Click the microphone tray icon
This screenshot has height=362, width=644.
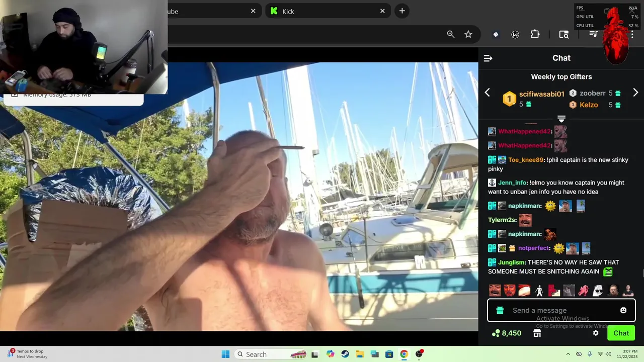click(x=589, y=354)
